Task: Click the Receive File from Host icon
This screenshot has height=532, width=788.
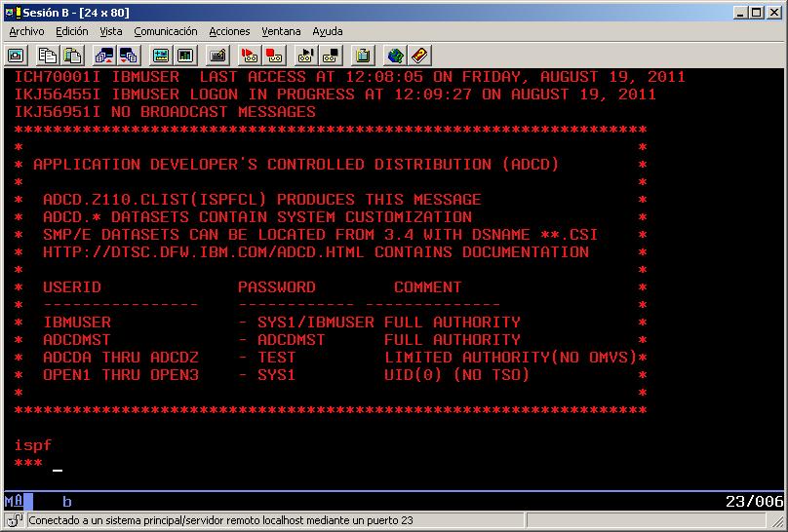Action: pyautogui.click(x=128, y=56)
